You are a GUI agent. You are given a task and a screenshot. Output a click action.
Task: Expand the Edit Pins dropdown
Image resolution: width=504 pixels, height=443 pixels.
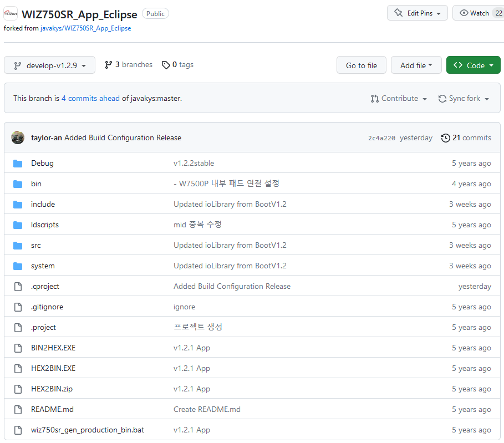point(417,13)
